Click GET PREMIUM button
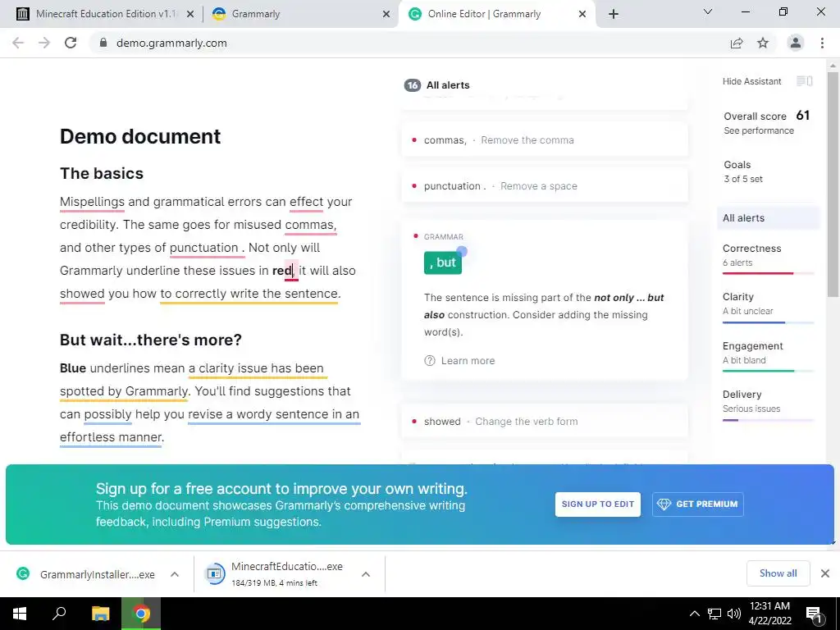The width and height of the screenshot is (840, 630). coord(697,504)
